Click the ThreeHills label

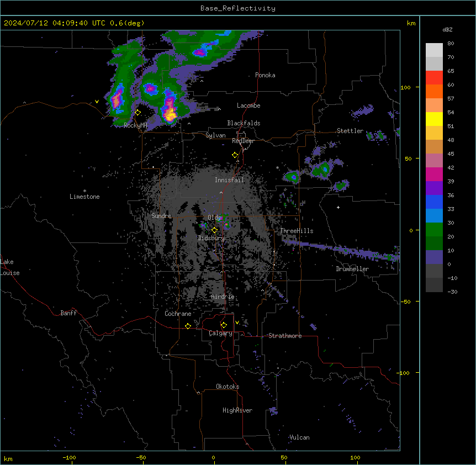point(297,231)
